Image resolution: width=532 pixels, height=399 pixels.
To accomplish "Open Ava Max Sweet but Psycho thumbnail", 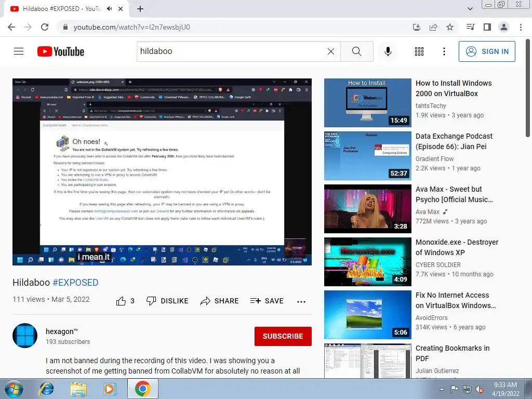I will point(367,209).
